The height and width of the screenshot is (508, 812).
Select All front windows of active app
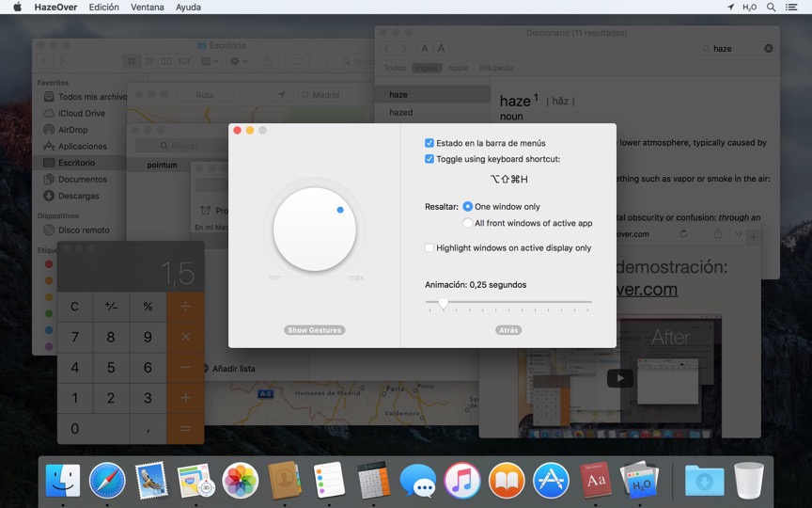coord(468,223)
